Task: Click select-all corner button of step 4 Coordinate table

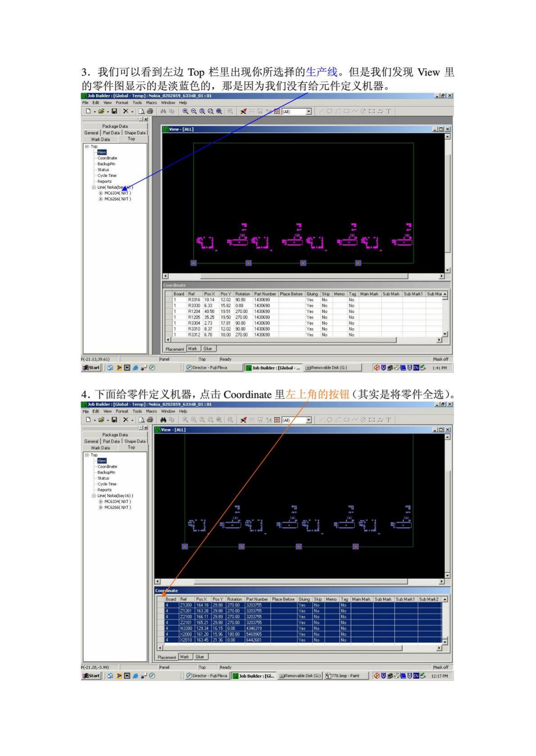Action: [160, 599]
